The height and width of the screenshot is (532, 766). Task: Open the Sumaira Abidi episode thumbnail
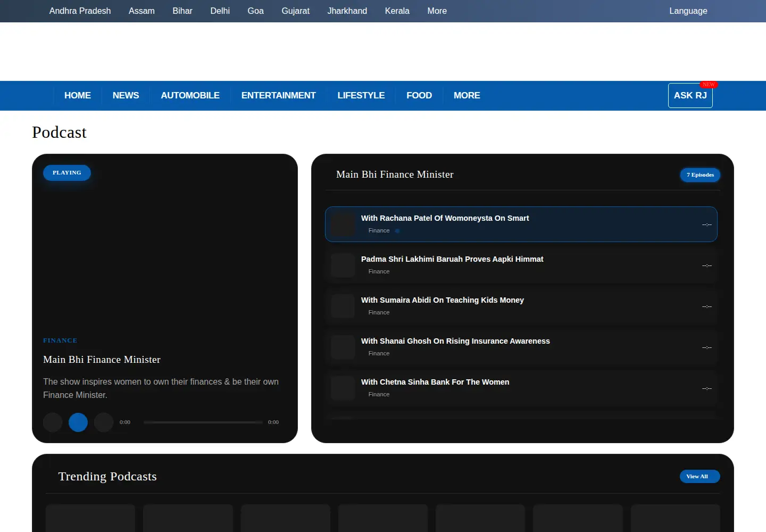click(343, 306)
